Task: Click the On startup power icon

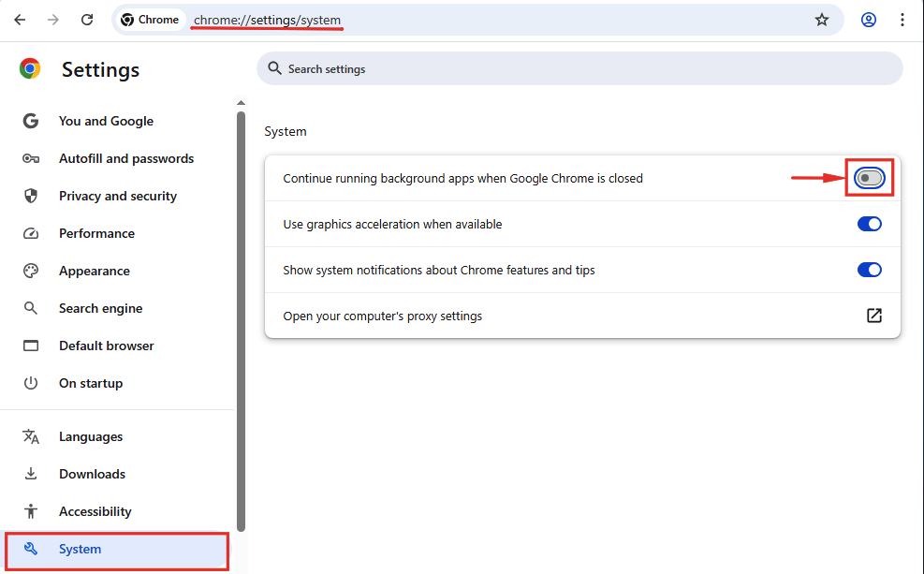Action: pos(29,382)
